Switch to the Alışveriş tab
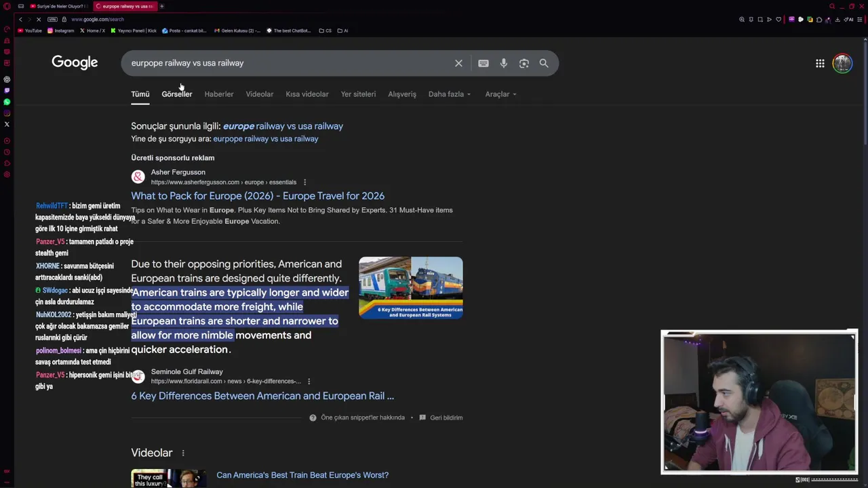Image resolution: width=868 pixels, height=488 pixels. click(402, 94)
